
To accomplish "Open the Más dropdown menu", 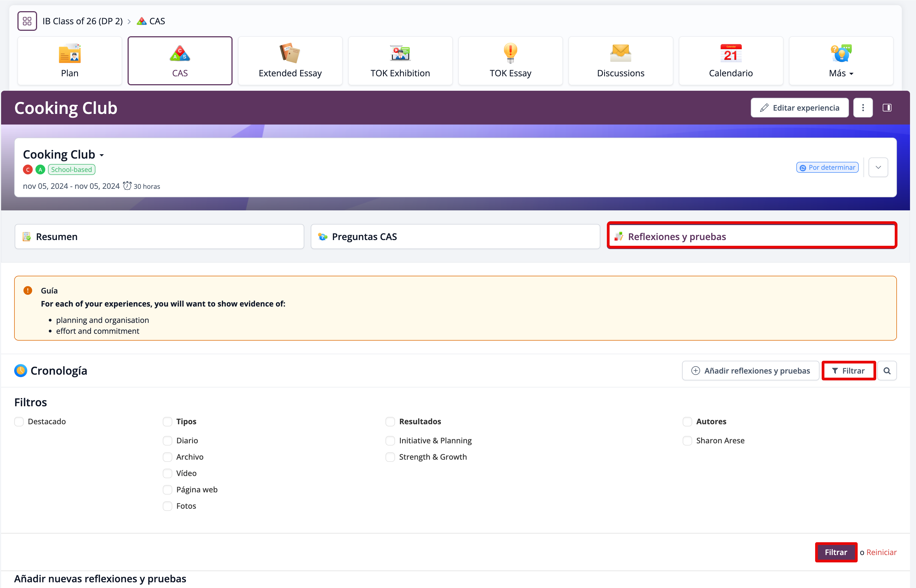I will (841, 61).
